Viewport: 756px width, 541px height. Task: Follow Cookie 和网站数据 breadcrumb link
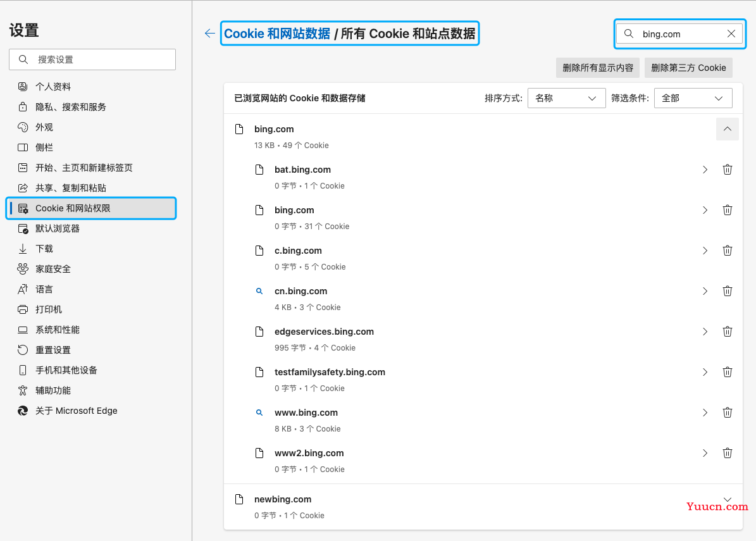(x=277, y=34)
